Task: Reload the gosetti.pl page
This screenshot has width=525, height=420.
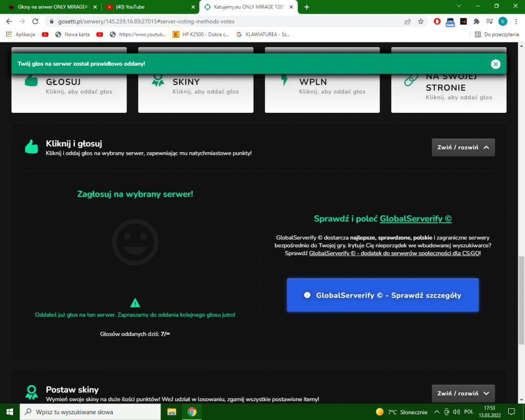Action: coord(35,22)
